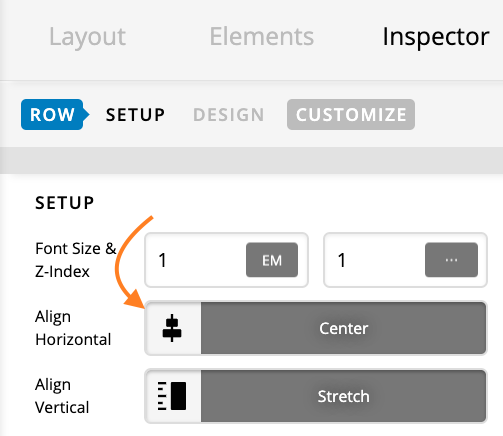Click the horizontal center alignment icon
This screenshot has height=436, width=503.
click(x=172, y=328)
